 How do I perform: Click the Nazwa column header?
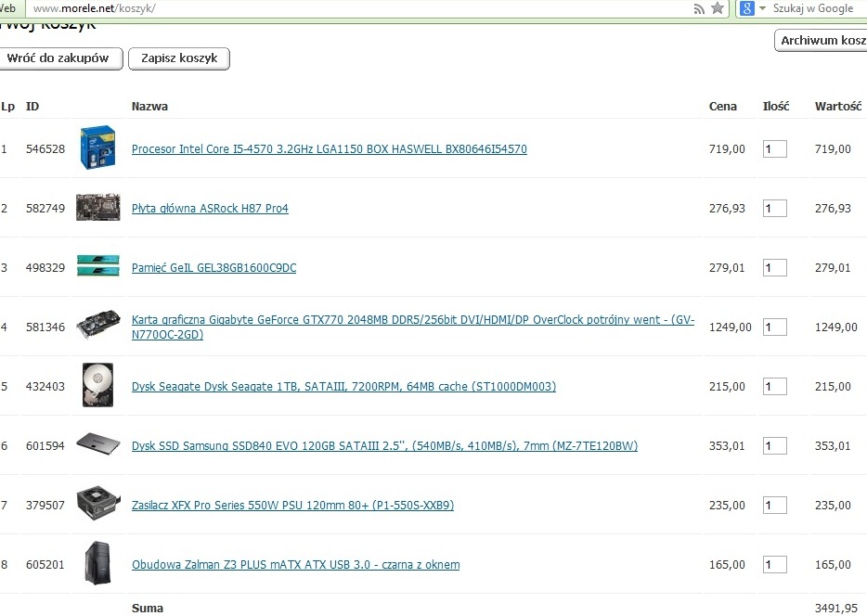[x=149, y=106]
